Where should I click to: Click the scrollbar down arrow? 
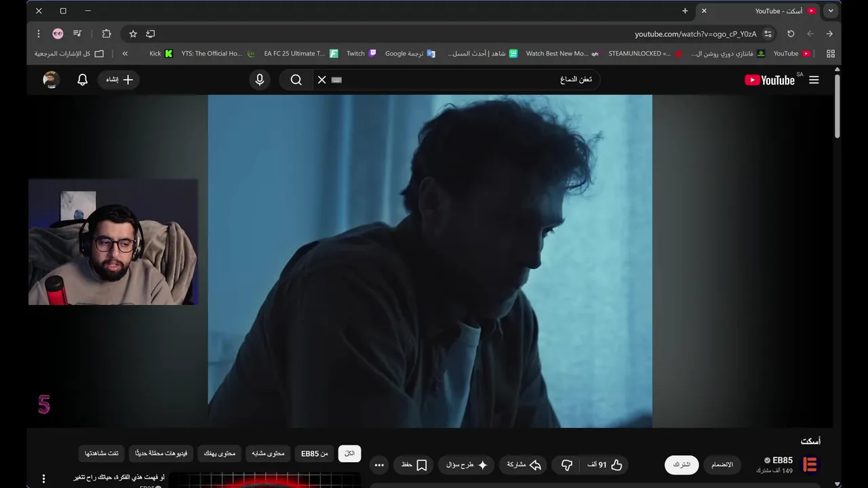coord(837,483)
